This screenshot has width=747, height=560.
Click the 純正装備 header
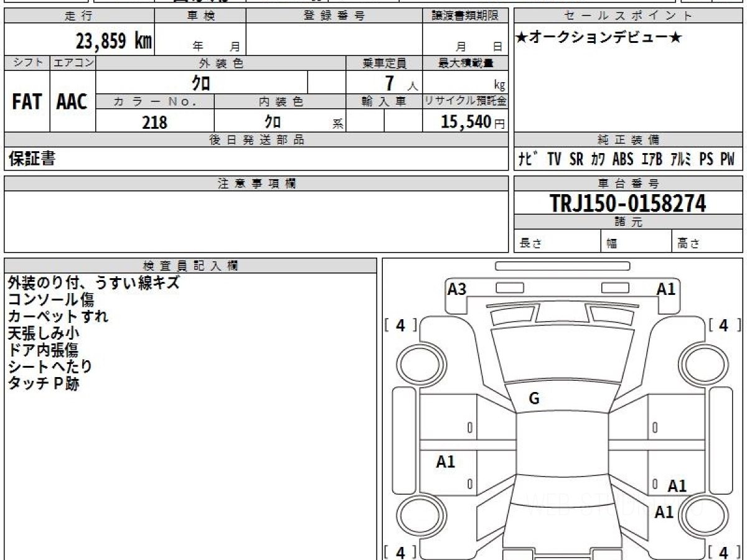[x=629, y=140]
